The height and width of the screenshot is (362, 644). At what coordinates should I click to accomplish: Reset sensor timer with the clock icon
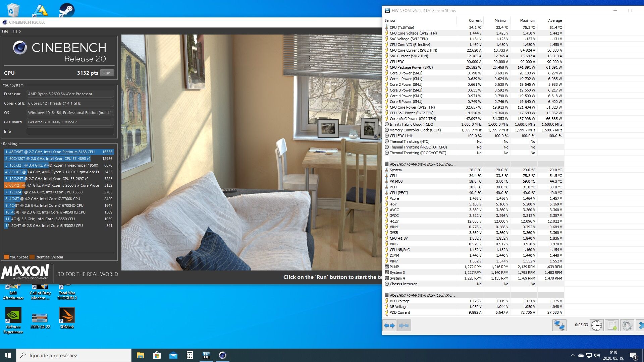pos(597,325)
